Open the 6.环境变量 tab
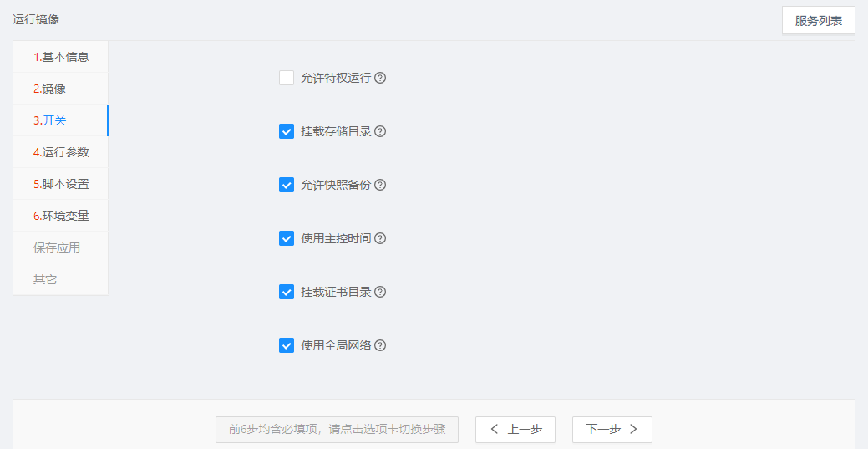Viewport: 868px width, 449px height. (61, 216)
